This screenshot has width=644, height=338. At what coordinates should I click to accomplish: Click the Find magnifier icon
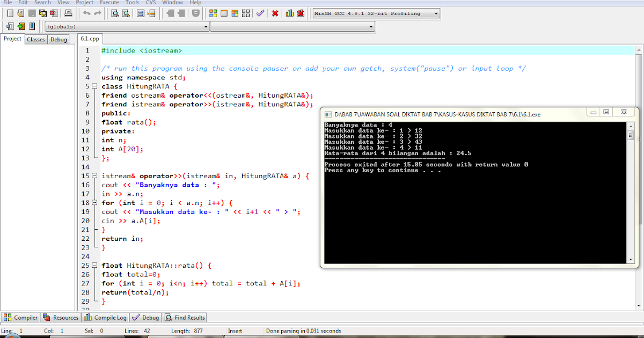click(115, 13)
